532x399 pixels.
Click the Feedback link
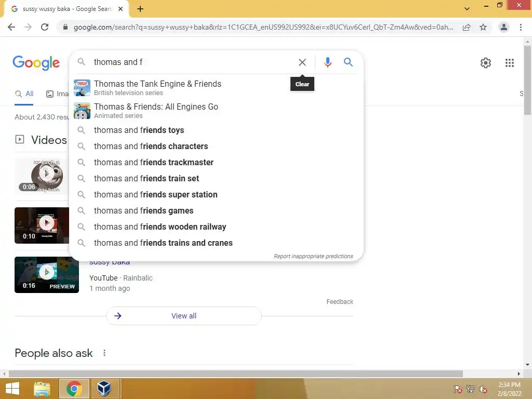tap(340, 302)
